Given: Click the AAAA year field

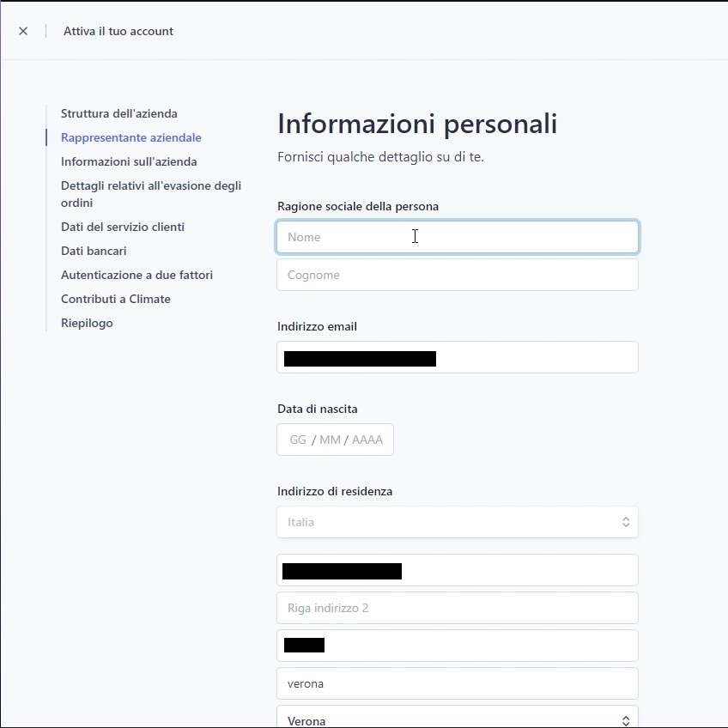Looking at the screenshot, I should tap(367, 440).
